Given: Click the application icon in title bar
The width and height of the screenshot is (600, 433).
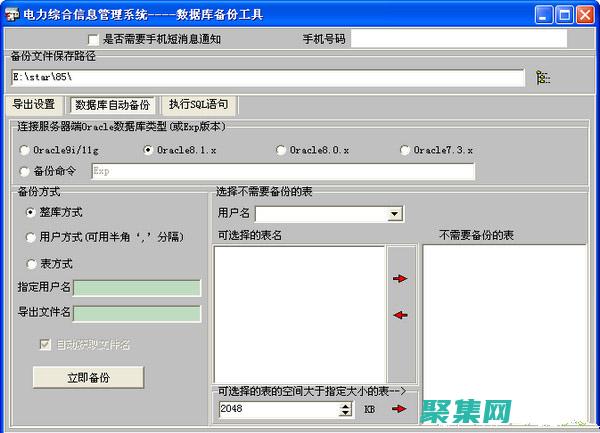Looking at the screenshot, I should [x=12, y=14].
